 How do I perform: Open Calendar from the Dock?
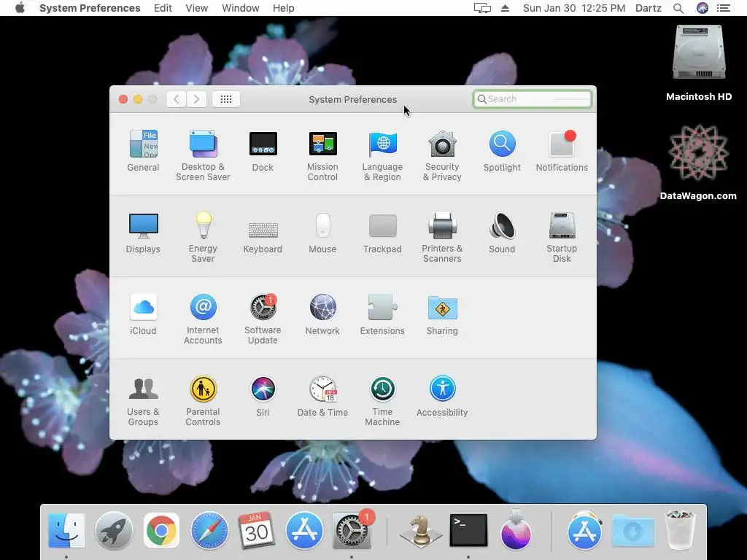pyautogui.click(x=256, y=531)
